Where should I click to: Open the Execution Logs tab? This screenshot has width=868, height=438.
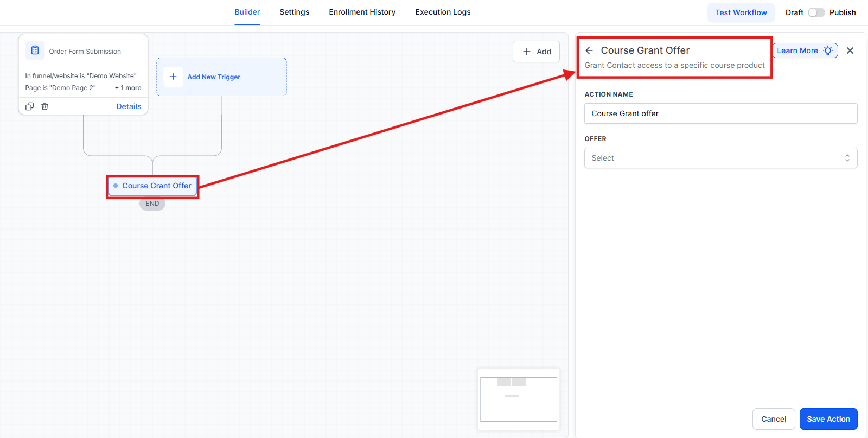pos(443,12)
